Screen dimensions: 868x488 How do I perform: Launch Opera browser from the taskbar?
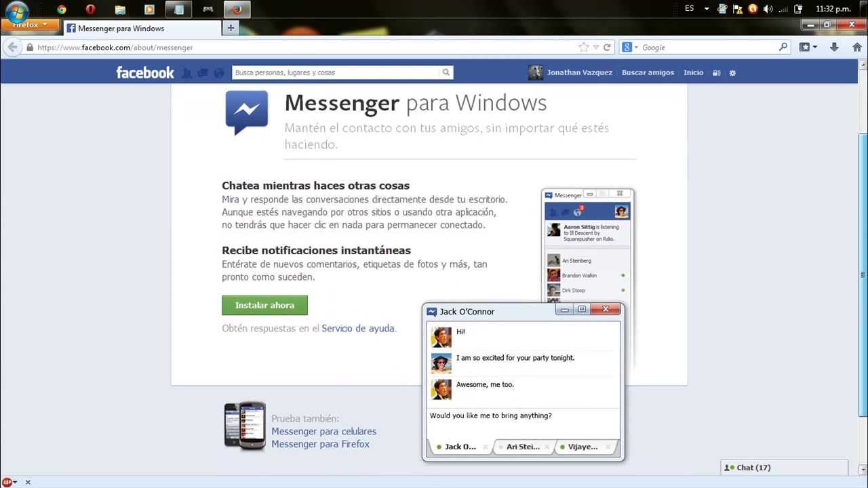click(x=91, y=9)
